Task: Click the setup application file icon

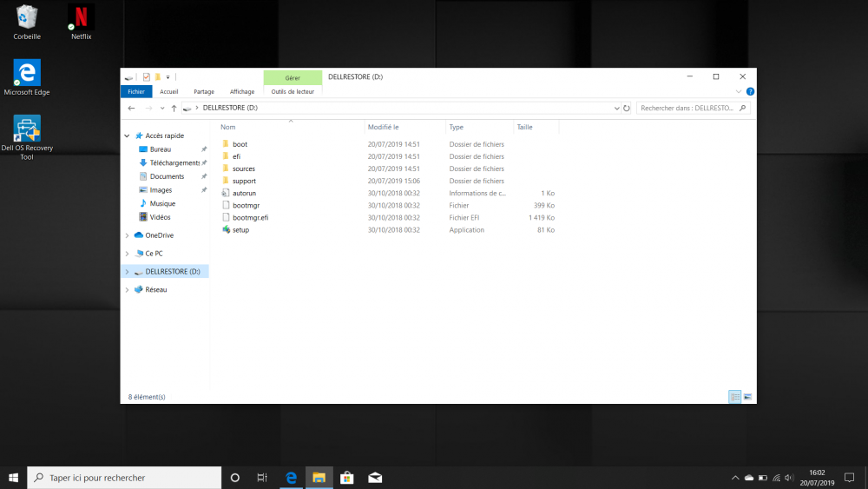Action: pyautogui.click(x=226, y=230)
